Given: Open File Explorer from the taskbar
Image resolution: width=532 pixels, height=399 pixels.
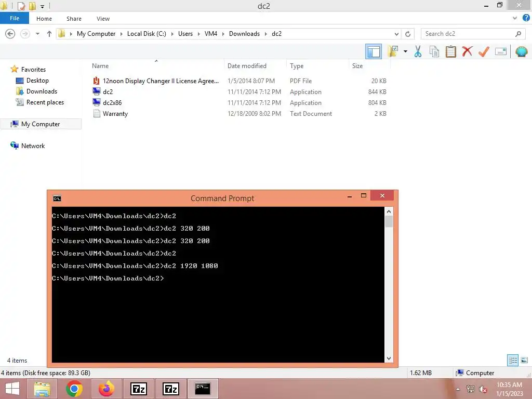Looking at the screenshot, I should point(42,389).
